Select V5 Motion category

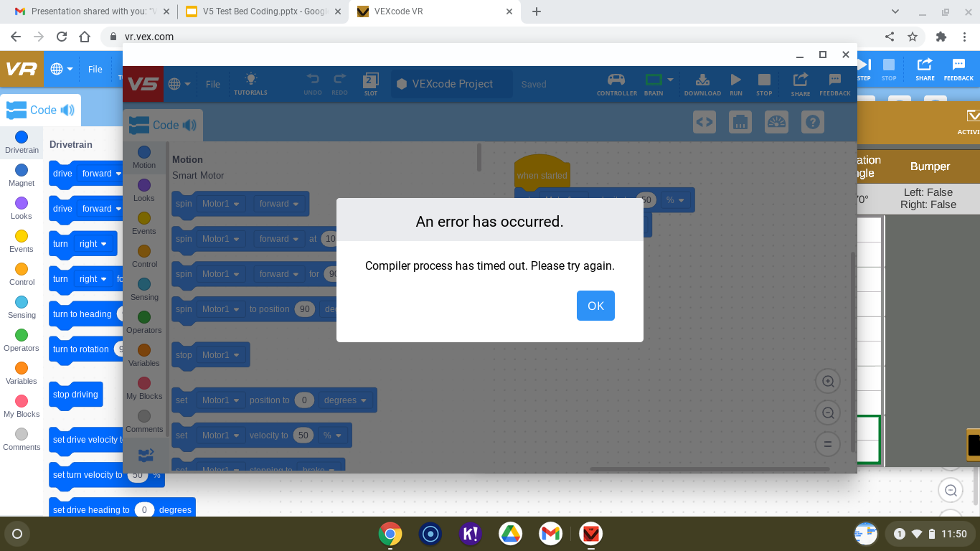click(x=144, y=157)
